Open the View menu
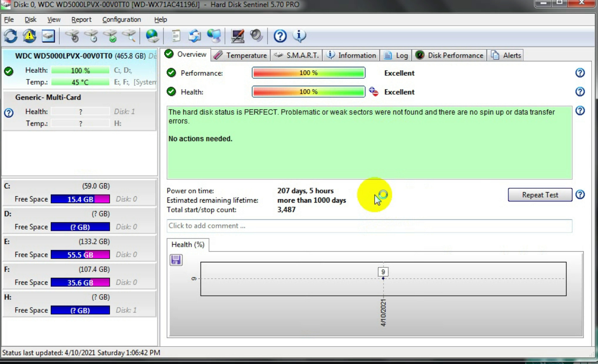This screenshot has height=364, width=598. [54, 19]
